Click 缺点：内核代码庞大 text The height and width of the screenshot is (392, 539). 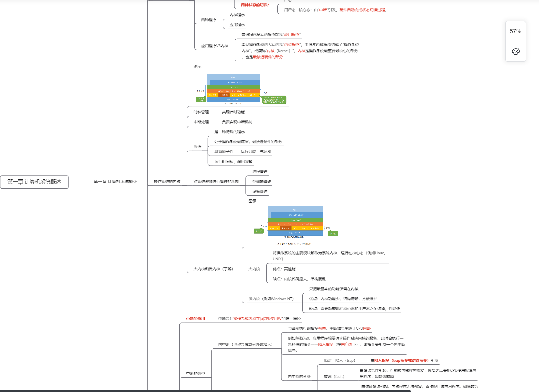[x=299, y=279]
